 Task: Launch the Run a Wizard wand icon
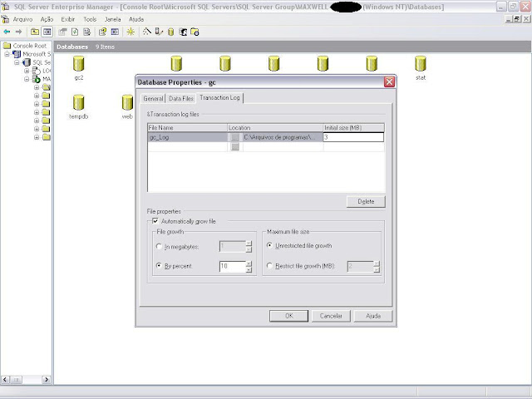[x=147, y=32]
